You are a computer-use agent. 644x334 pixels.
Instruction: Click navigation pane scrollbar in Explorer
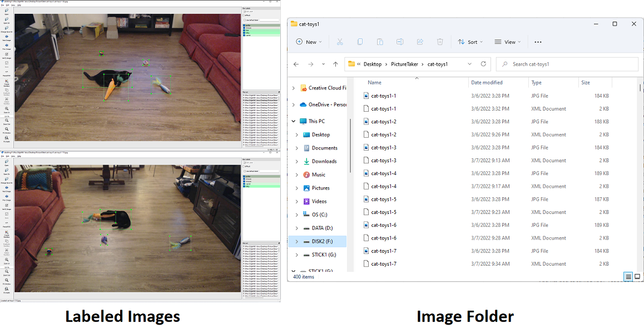[350, 144]
